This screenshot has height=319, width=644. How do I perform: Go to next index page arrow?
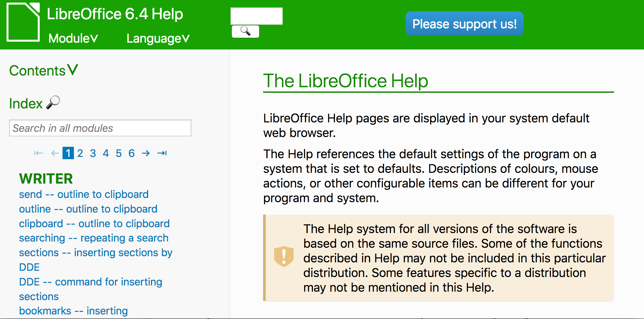click(146, 153)
